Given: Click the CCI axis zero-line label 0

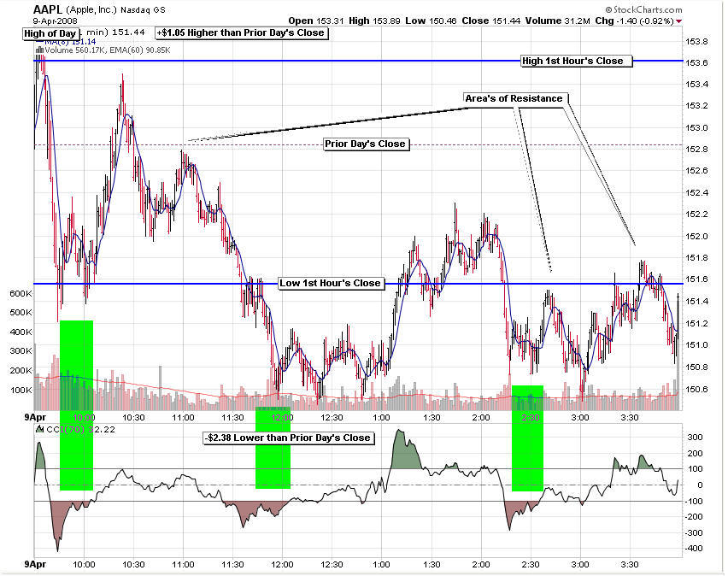Looking at the screenshot, I should 700,485.
